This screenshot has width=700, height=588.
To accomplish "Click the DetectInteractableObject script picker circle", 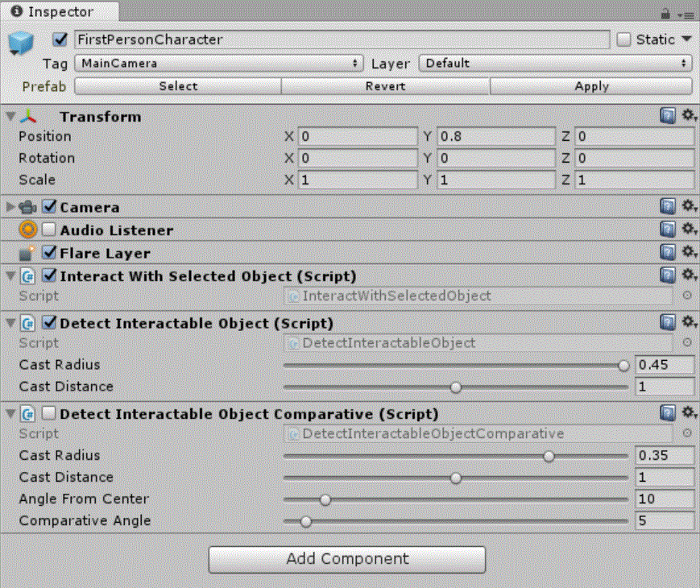I will [687, 342].
